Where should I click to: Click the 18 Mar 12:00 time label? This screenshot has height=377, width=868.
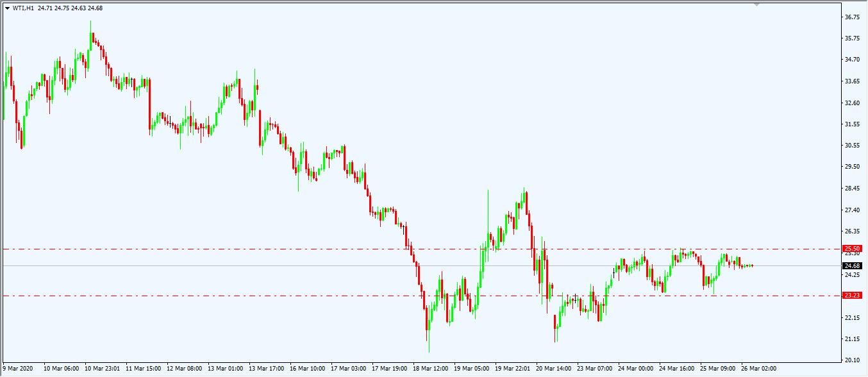click(431, 369)
